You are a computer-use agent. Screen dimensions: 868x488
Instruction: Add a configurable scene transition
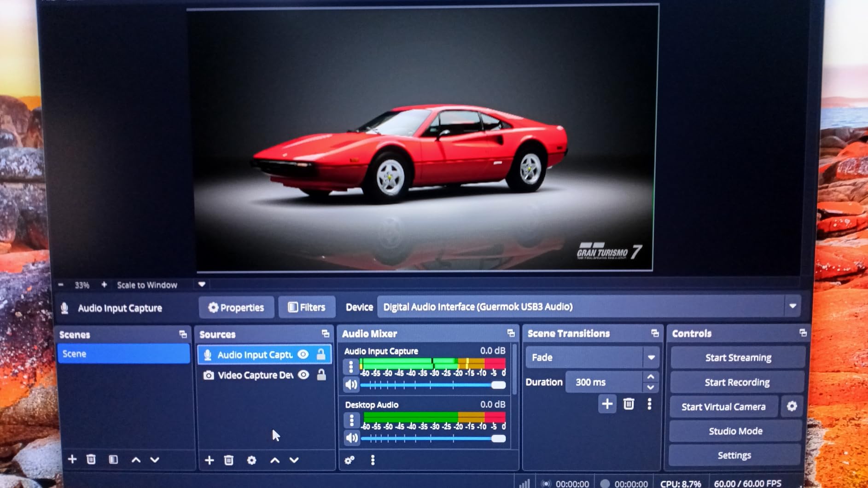pyautogui.click(x=607, y=404)
